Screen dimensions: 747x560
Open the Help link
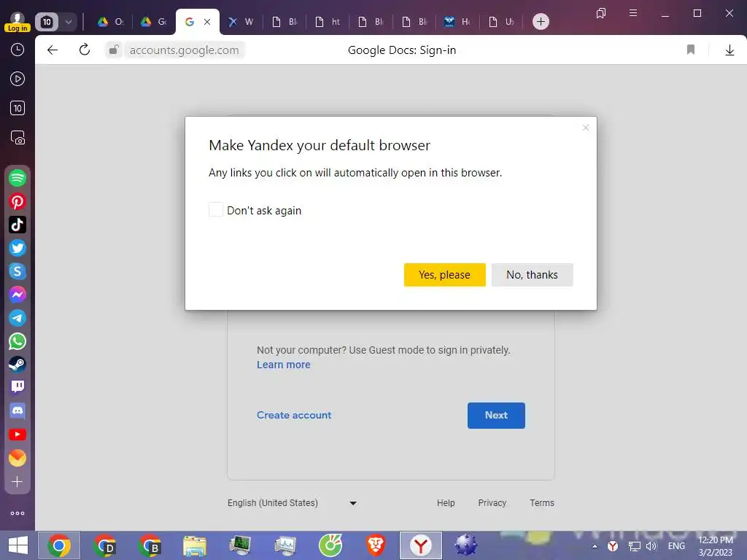[x=446, y=503]
